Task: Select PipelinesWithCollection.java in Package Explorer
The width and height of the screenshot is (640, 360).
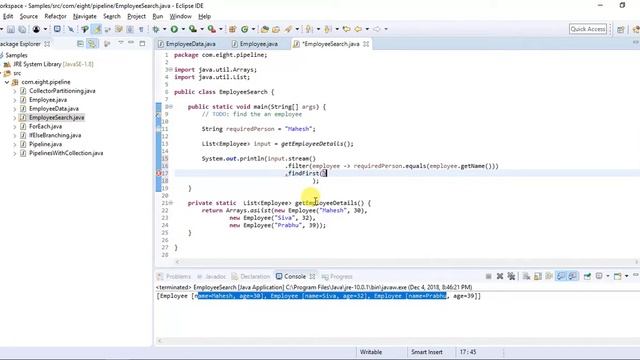Action: [x=66, y=153]
